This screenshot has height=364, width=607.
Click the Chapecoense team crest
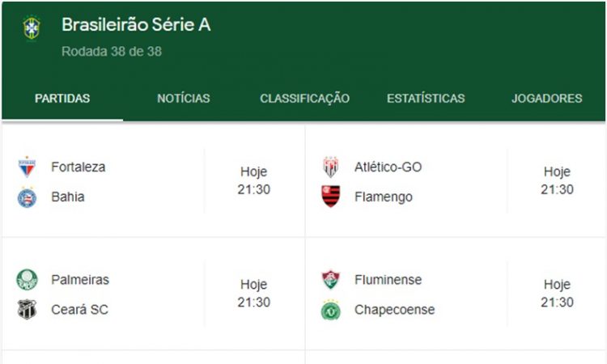[331, 310]
